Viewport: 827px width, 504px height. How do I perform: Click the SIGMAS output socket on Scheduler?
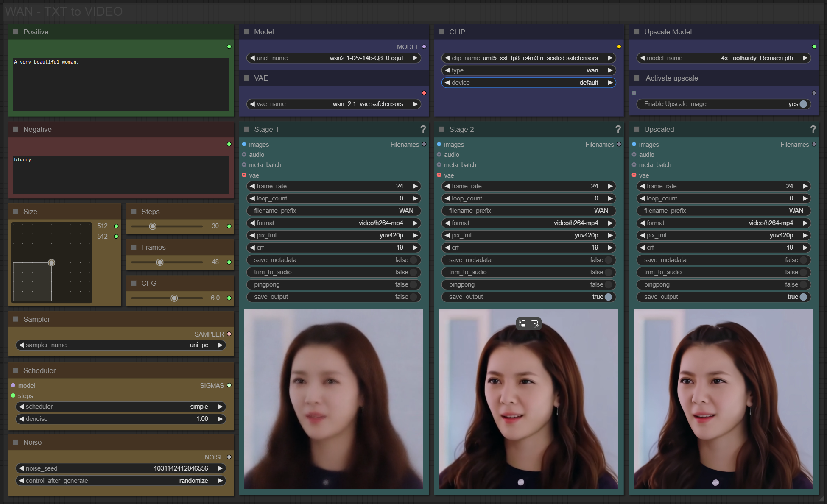pos(229,385)
